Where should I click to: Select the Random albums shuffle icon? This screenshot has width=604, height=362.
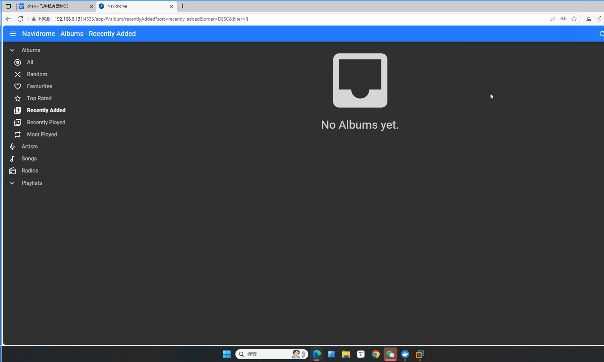(x=17, y=74)
